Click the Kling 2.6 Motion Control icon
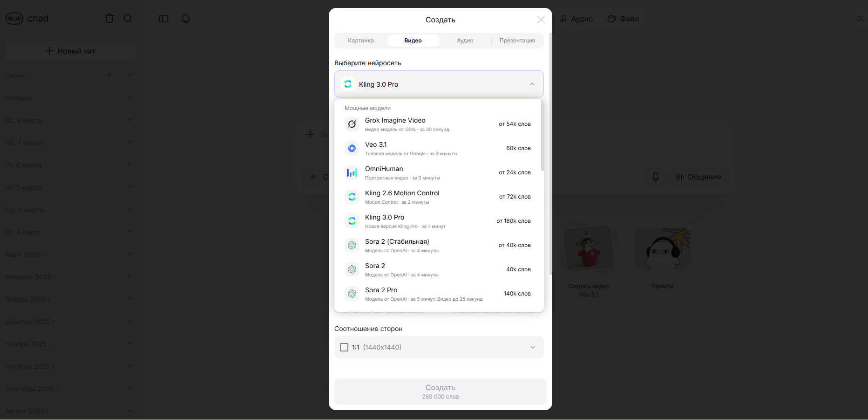868x420 pixels. (x=352, y=197)
